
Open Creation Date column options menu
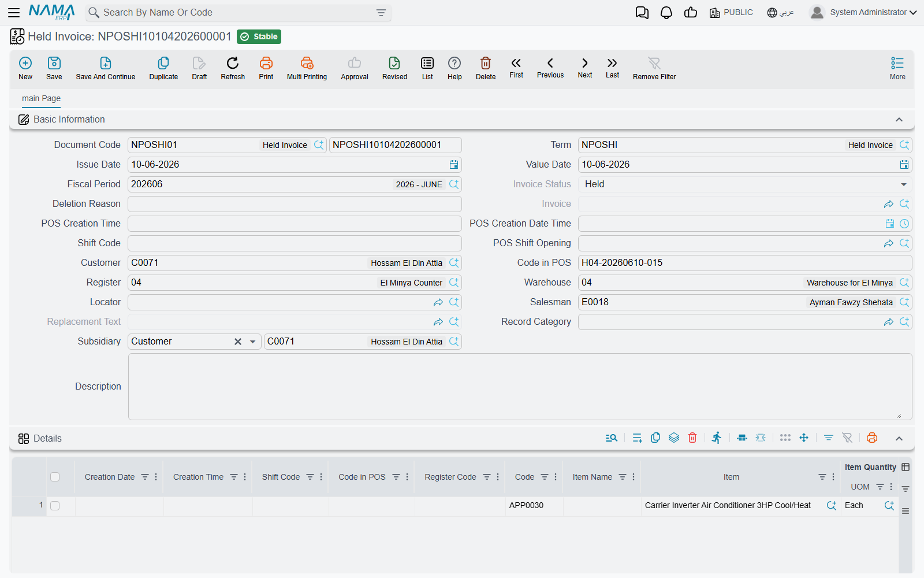pyautogui.click(x=156, y=477)
